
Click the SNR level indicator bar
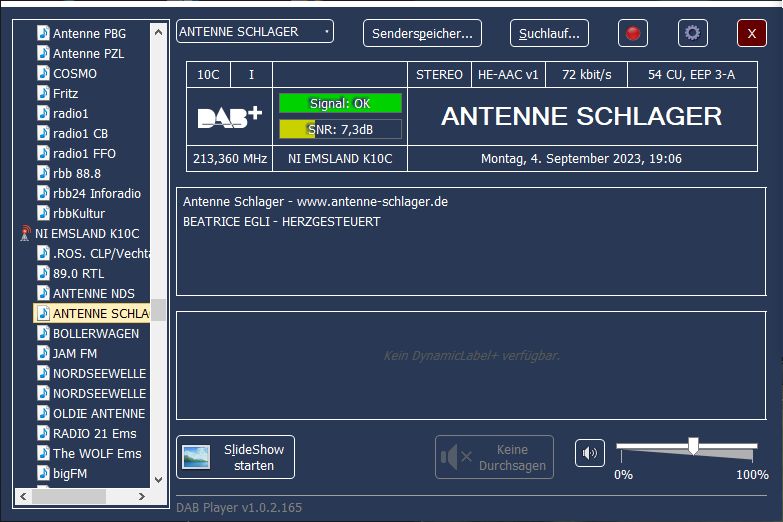click(340, 129)
